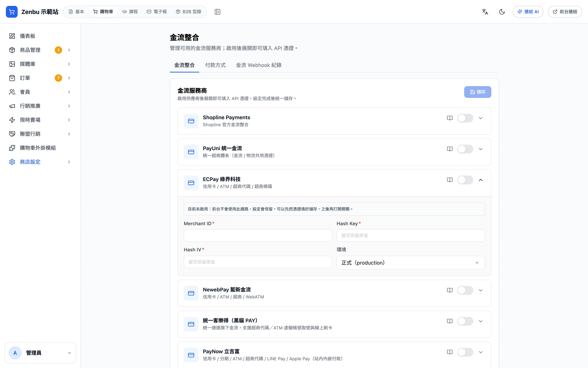Enable the NewebPay 藍新金流 toggle

465,290
